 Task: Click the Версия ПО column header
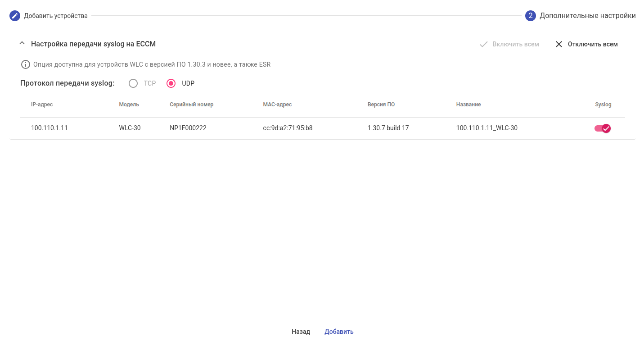pyautogui.click(x=381, y=105)
